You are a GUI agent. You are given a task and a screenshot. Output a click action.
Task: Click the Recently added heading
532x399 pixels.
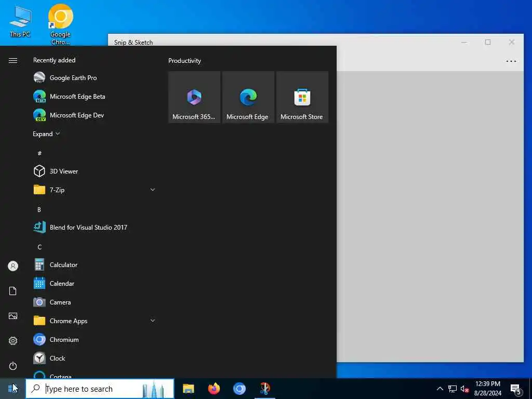pos(54,60)
